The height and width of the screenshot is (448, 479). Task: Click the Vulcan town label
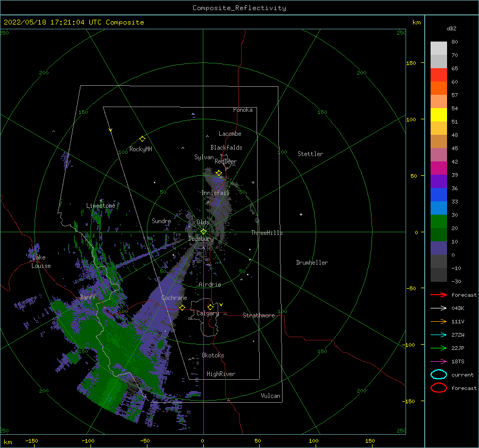tap(271, 396)
